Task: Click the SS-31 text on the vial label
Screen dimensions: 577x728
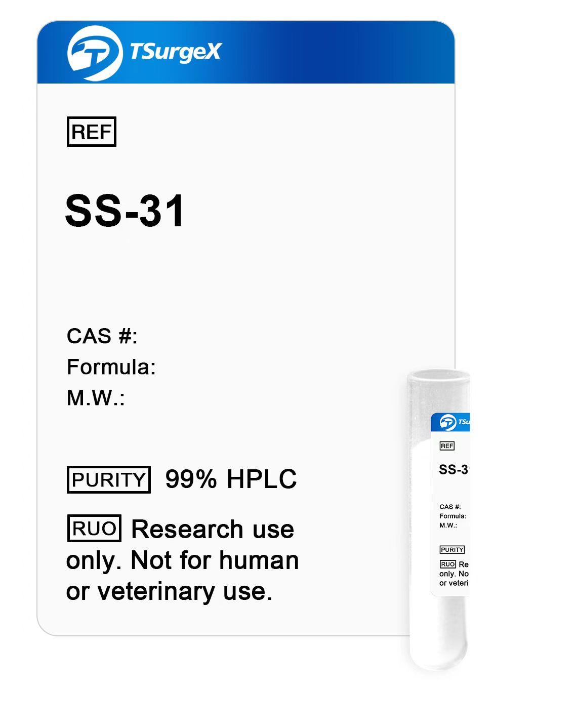Action: [x=454, y=470]
